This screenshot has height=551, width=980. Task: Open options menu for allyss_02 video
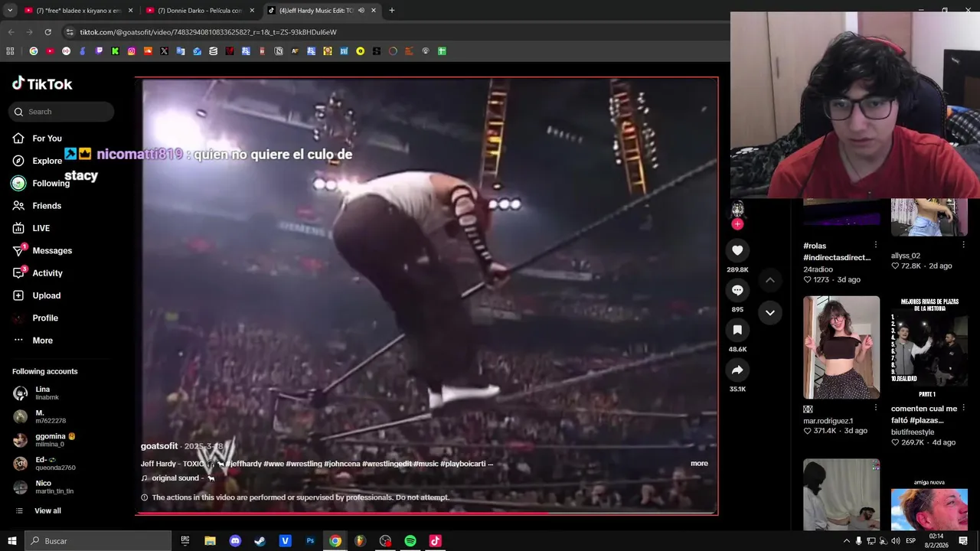963,245
